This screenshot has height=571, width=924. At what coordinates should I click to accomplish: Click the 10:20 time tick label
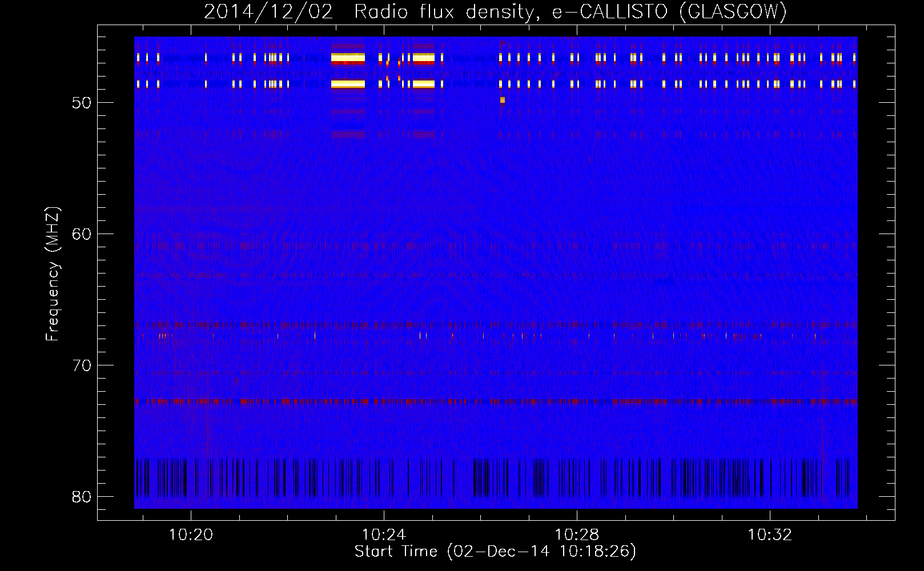pyautogui.click(x=191, y=534)
